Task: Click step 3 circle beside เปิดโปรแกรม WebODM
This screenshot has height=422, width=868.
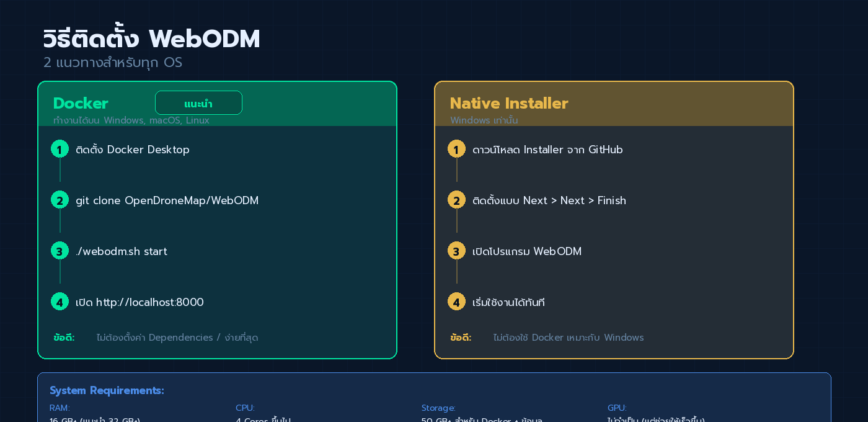Action: 456,251
